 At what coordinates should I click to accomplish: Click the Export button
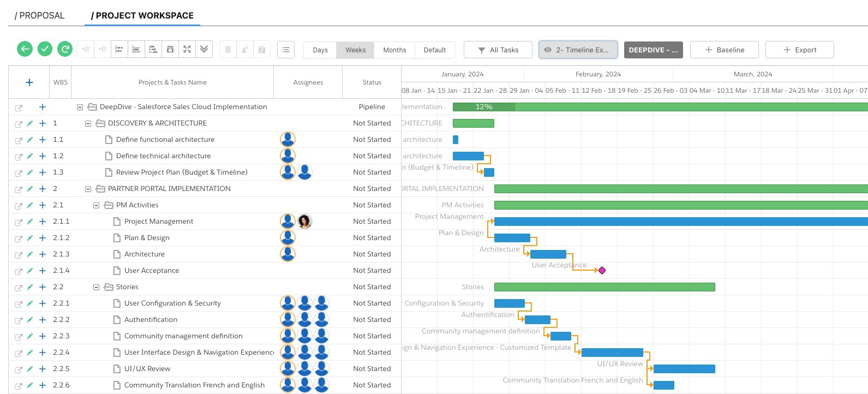800,50
